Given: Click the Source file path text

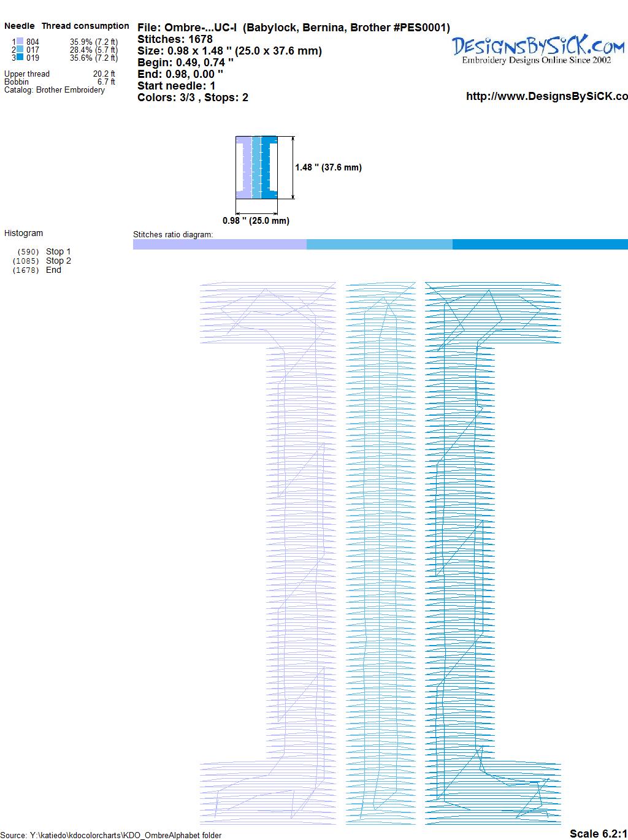Looking at the screenshot, I should 111,835.
